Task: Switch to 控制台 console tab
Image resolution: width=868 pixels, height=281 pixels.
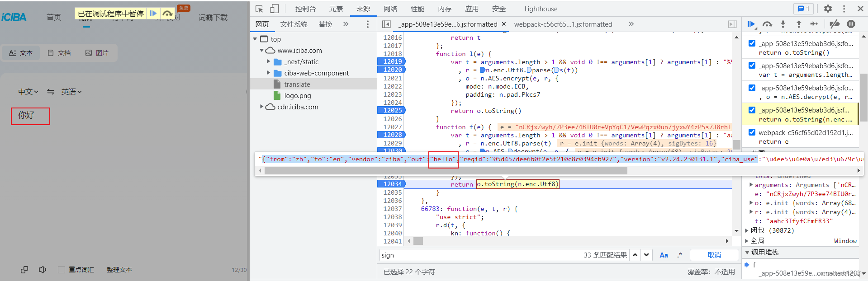Action: click(x=305, y=9)
